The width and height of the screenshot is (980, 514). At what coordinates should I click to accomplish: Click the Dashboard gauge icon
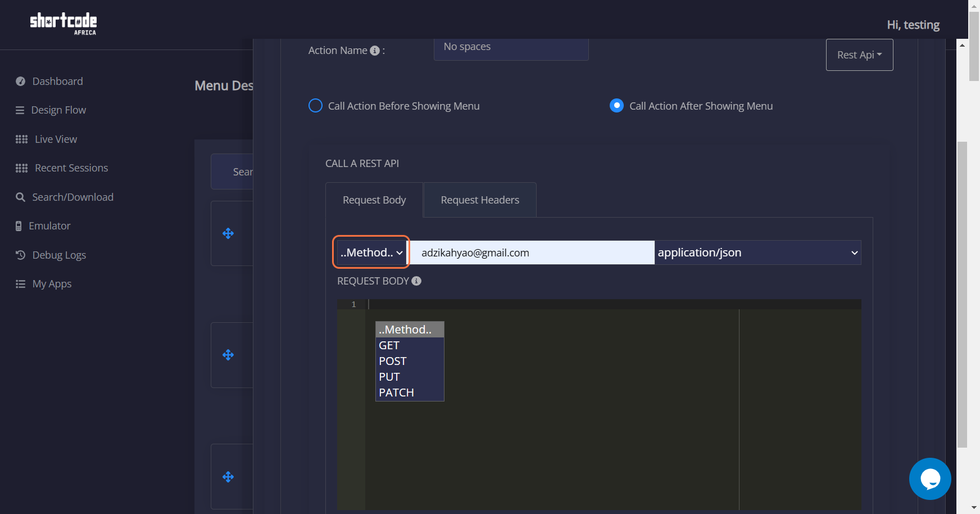[20, 82]
